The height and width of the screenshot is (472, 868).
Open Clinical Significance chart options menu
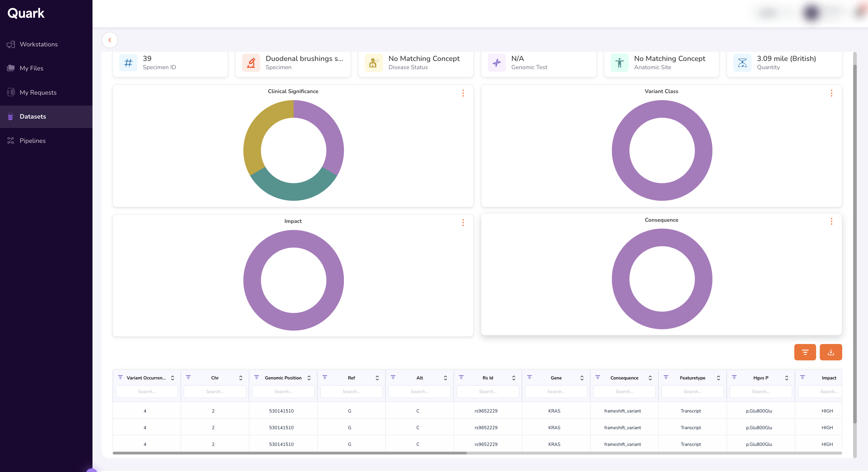pos(463,93)
